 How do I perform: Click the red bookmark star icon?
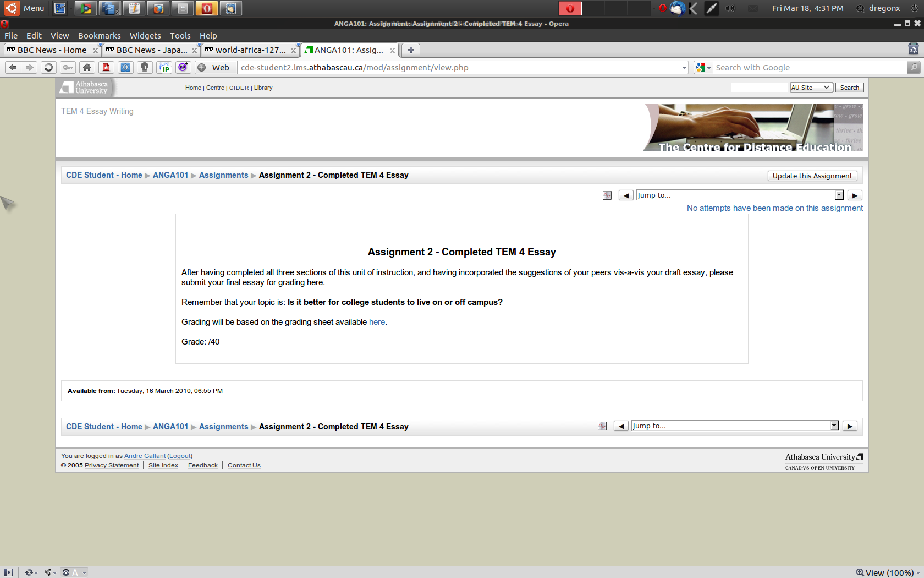tap(106, 67)
